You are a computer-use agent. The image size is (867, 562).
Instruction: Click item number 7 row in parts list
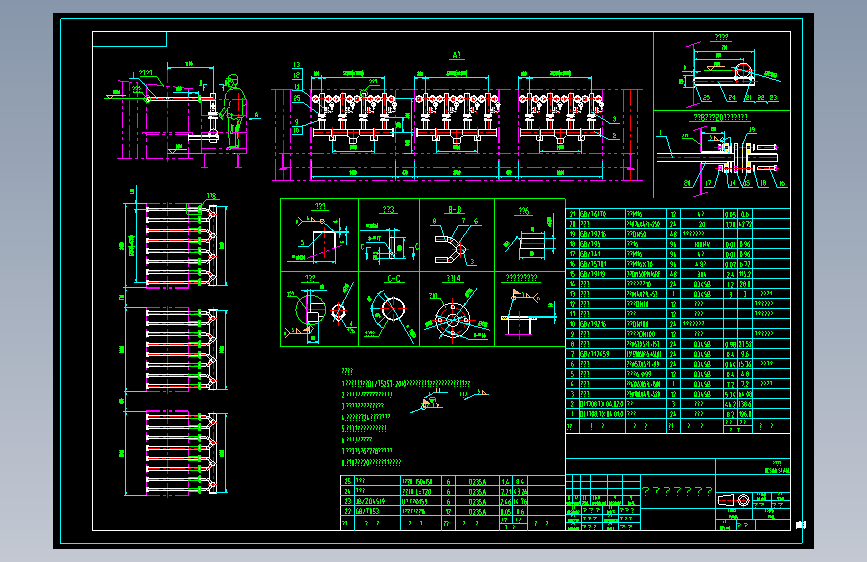pyautogui.click(x=678, y=354)
